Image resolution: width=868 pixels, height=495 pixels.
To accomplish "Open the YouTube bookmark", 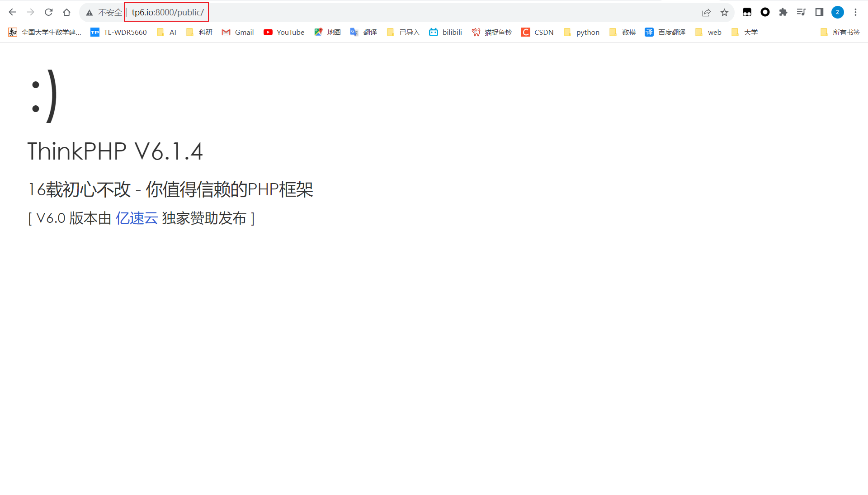I will coord(284,32).
